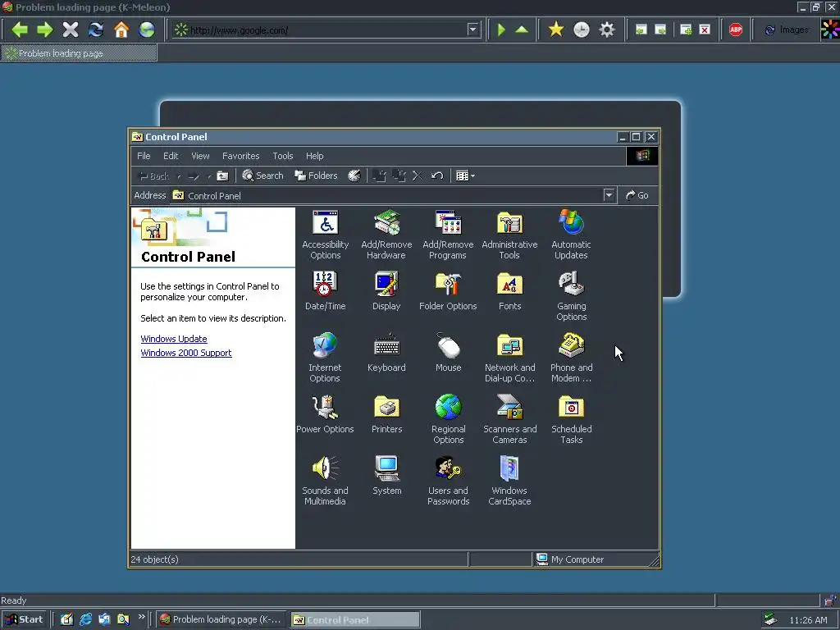Click History button in Control Panel toolbar

tap(354, 176)
